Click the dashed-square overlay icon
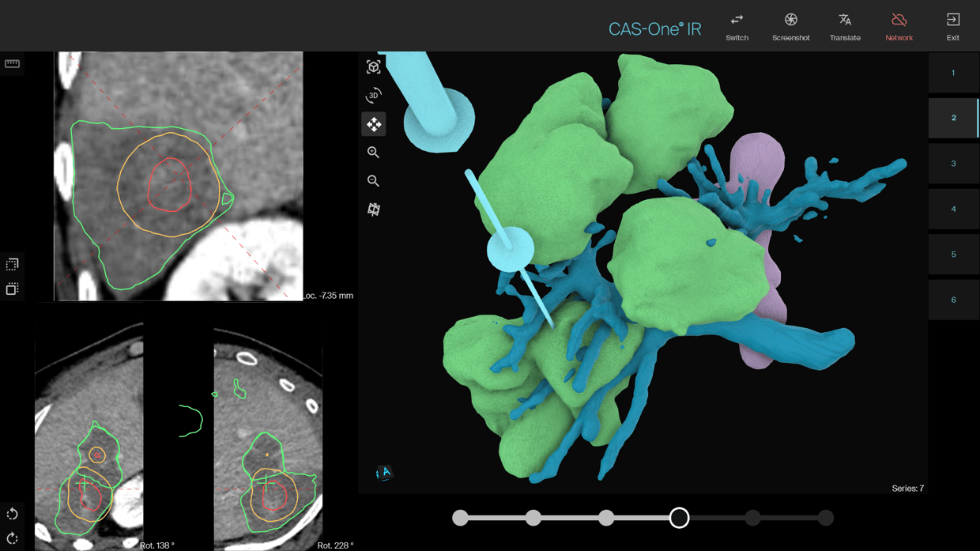 click(12, 264)
